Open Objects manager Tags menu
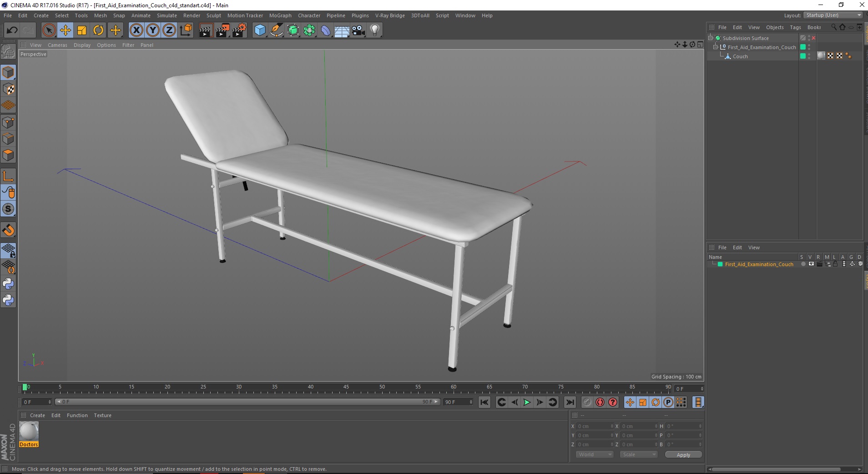 795,27
